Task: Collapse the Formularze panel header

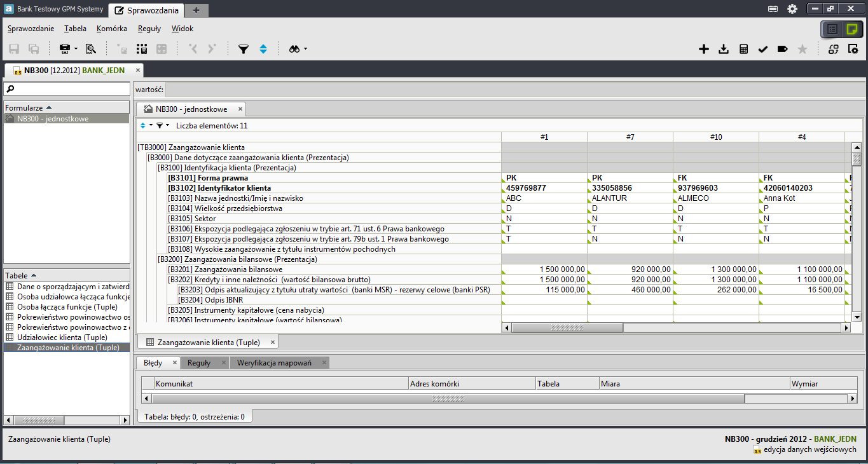Action: 67,107
